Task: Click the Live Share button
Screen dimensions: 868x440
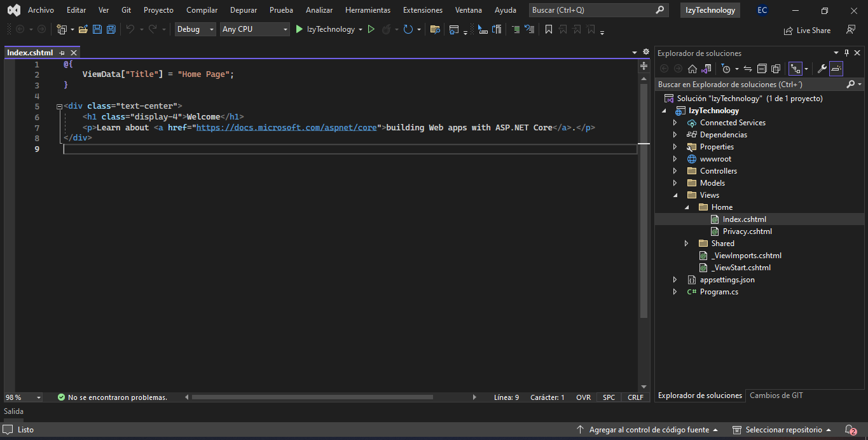Action: (808, 31)
